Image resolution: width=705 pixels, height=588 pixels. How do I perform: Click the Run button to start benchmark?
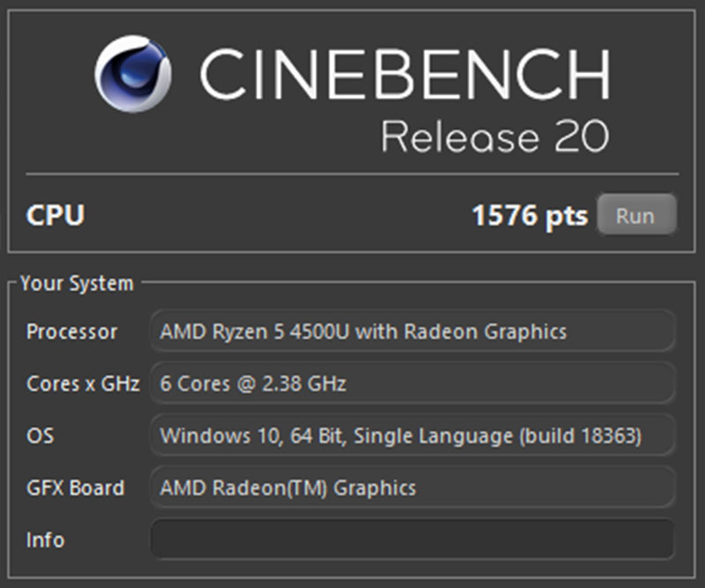pos(636,214)
